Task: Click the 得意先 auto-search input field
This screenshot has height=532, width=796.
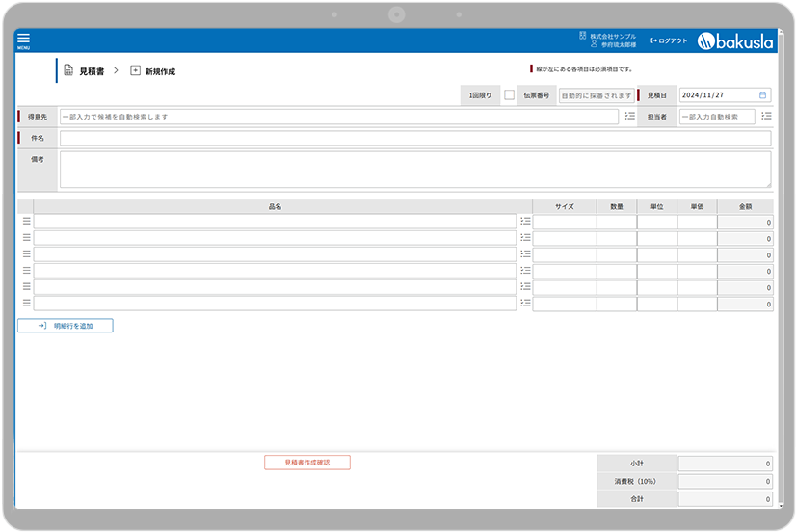Action: (337, 117)
